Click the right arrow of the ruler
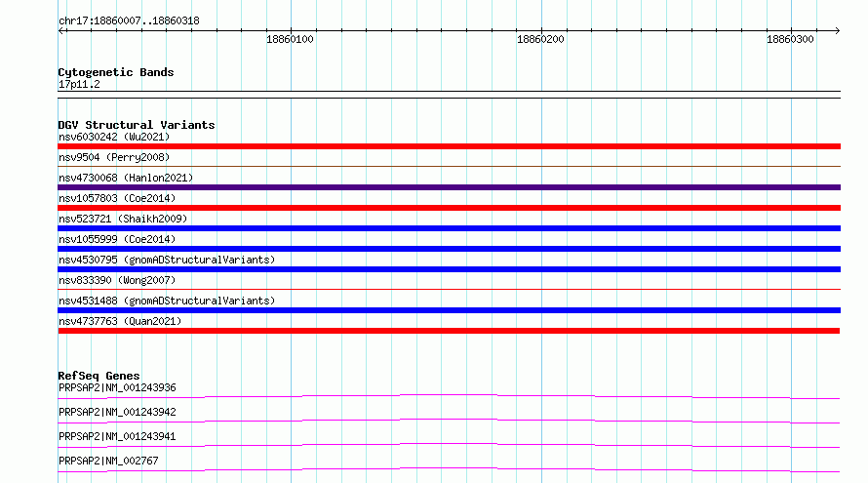The height and width of the screenshot is (483, 868). (837, 31)
